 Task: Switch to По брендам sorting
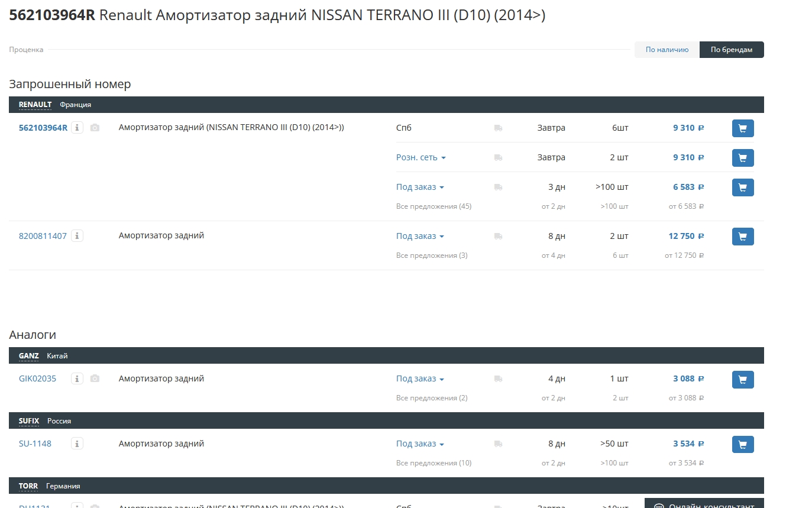pyautogui.click(x=732, y=50)
